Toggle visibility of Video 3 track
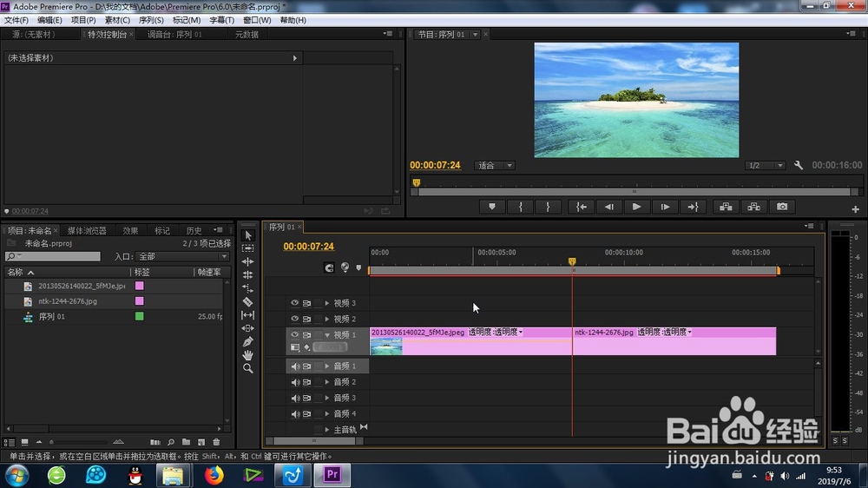 tap(294, 303)
